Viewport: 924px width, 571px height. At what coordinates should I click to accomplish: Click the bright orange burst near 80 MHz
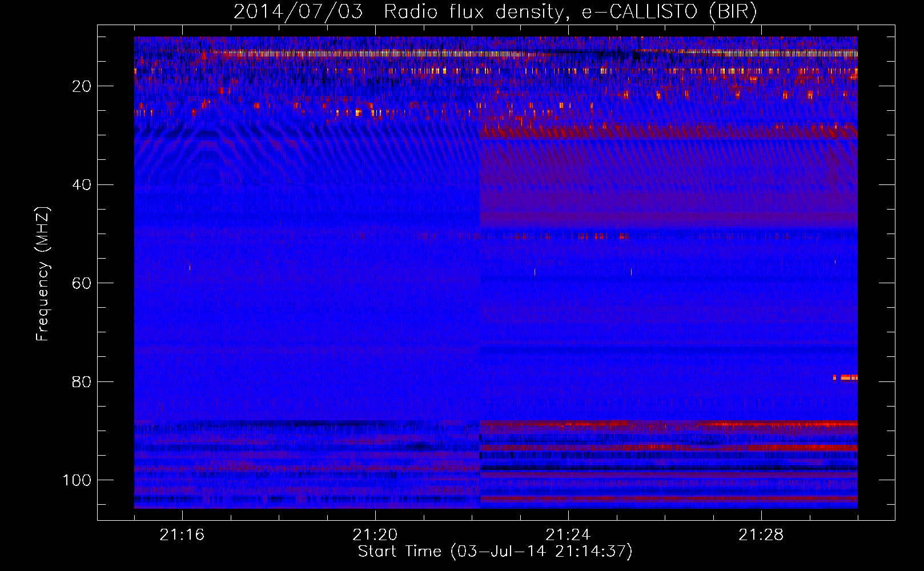[x=846, y=377]
